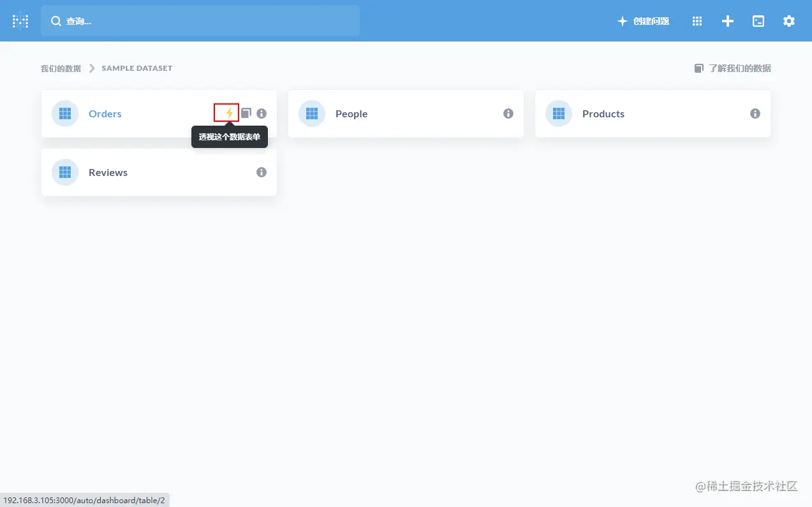Image resolution: width=812 pixels, height=507 pixels.
Task: Open the settings gear icon
Action: 789,21
